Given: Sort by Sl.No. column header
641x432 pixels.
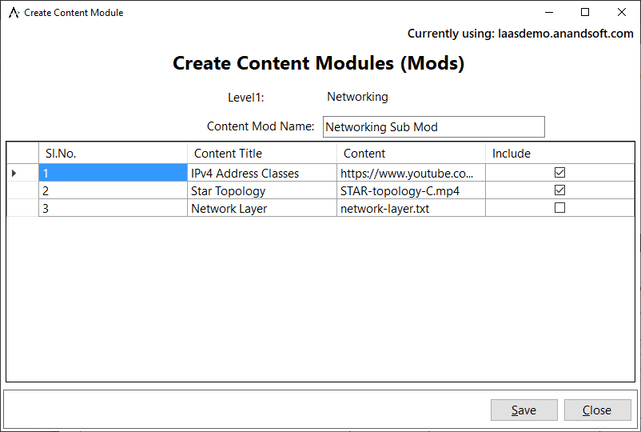Looking at the screenshot, I should [x=112, y=154].
